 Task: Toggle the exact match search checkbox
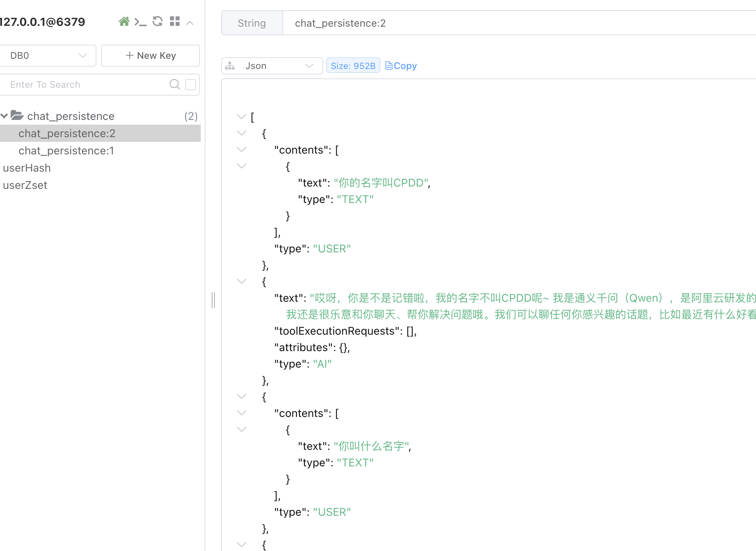tap(191, 84)
